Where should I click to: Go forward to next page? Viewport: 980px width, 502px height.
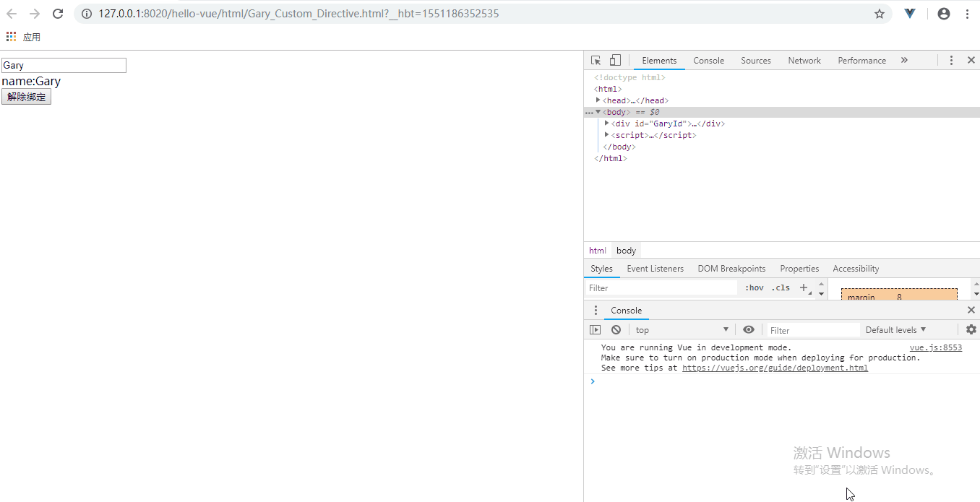tap(35, 14)
